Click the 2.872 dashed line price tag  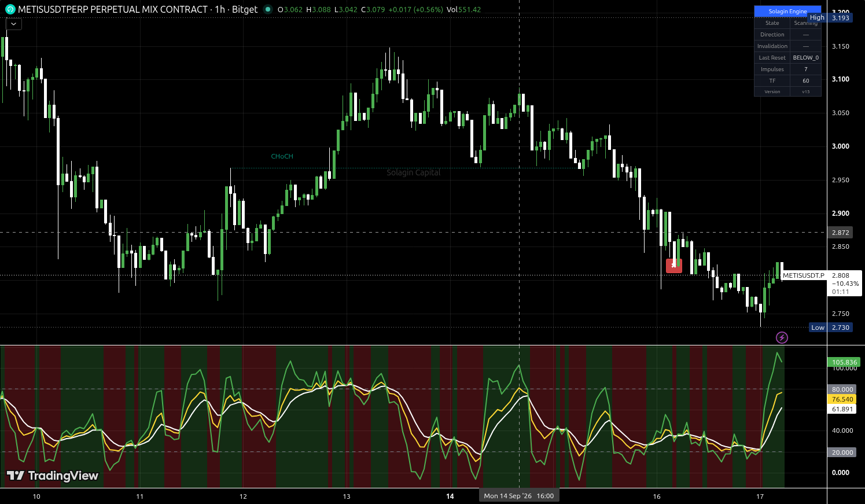point(840,233)
